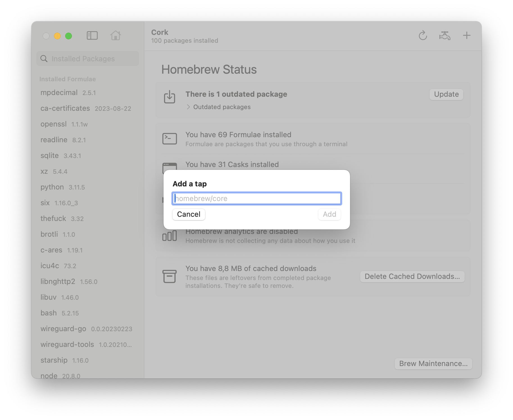The height and width of the screenshot is (420, 513).
Task: Select thefuck 3.32 package
Action: tap(88, 218)
